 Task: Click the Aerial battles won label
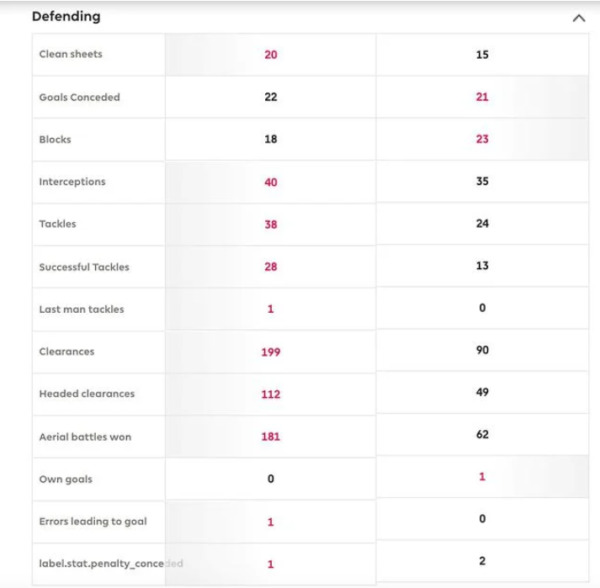click(x=85, y=437)
